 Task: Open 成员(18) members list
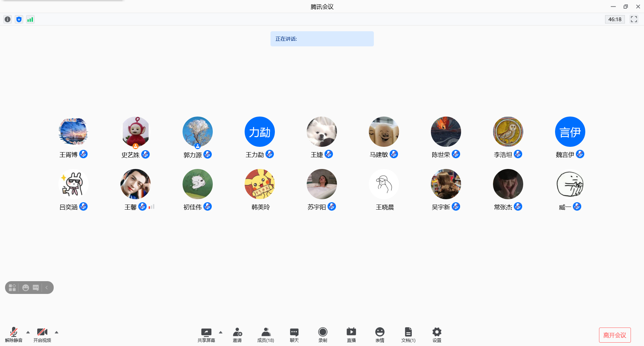click(x=265, y=335)
